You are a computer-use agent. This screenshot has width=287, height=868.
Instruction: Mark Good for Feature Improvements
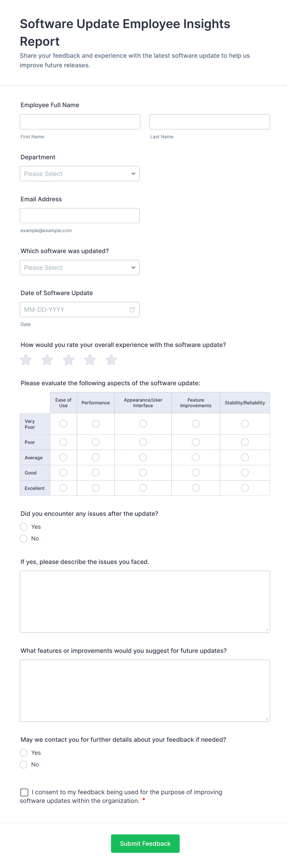pyautogui.click(x=196, y=472)
